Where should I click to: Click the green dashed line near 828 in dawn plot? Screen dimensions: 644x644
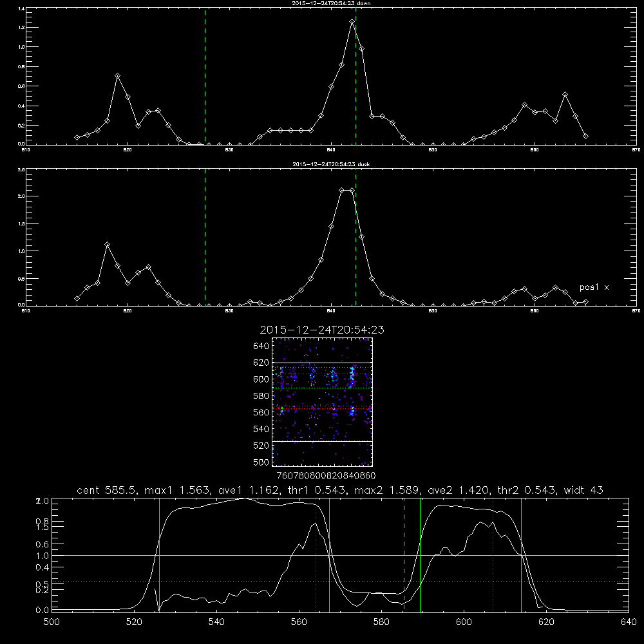tap(205, 77)
